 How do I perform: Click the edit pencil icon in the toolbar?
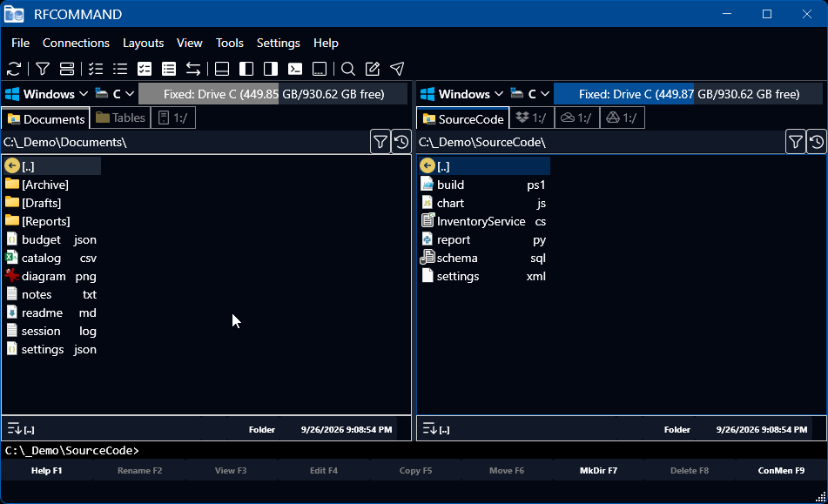tap(373, 69)
